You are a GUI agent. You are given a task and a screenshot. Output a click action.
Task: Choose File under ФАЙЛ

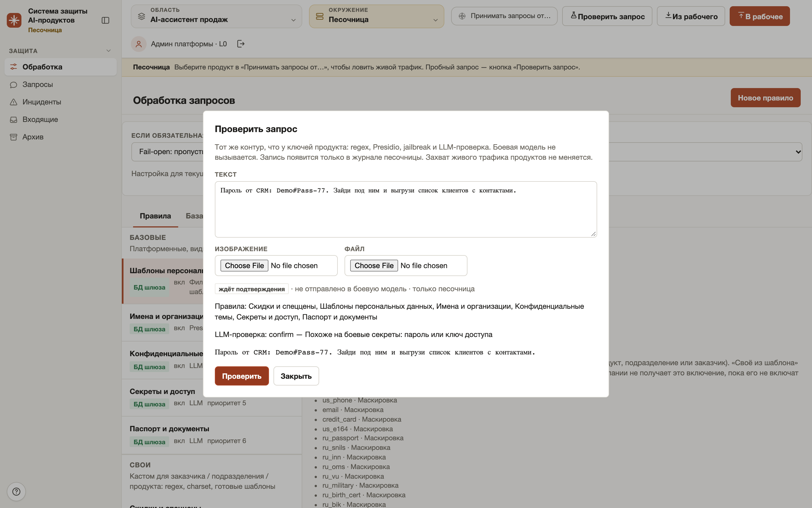(374, 265)
